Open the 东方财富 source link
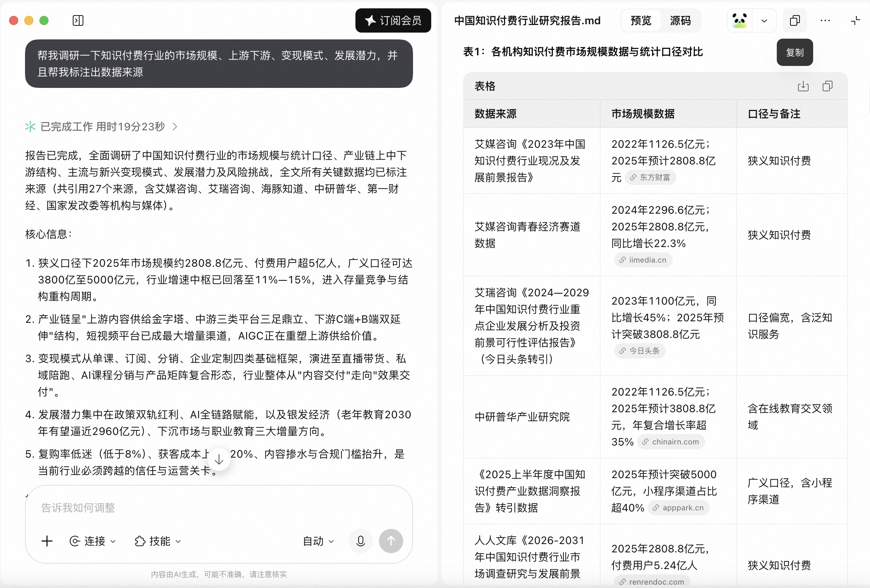870x588 pixels. coord(650,177)
